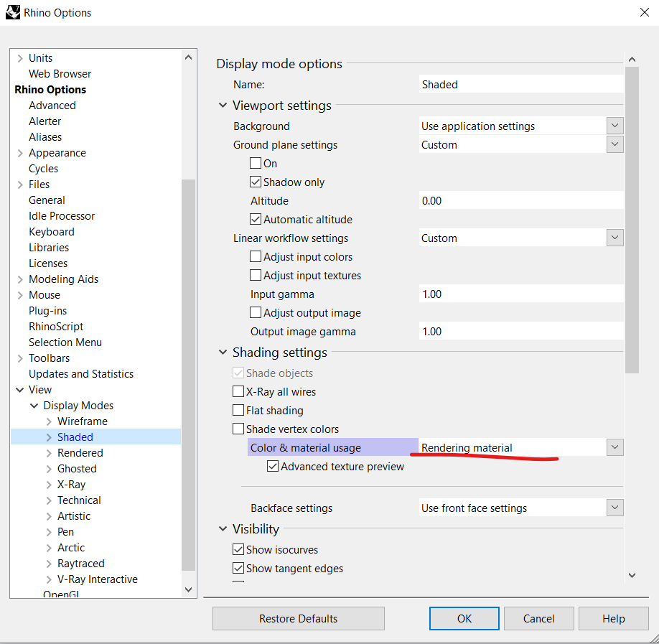Open Linear workflow settings dropdown
The image size is (659, 644).
click(x=615, y=238)
